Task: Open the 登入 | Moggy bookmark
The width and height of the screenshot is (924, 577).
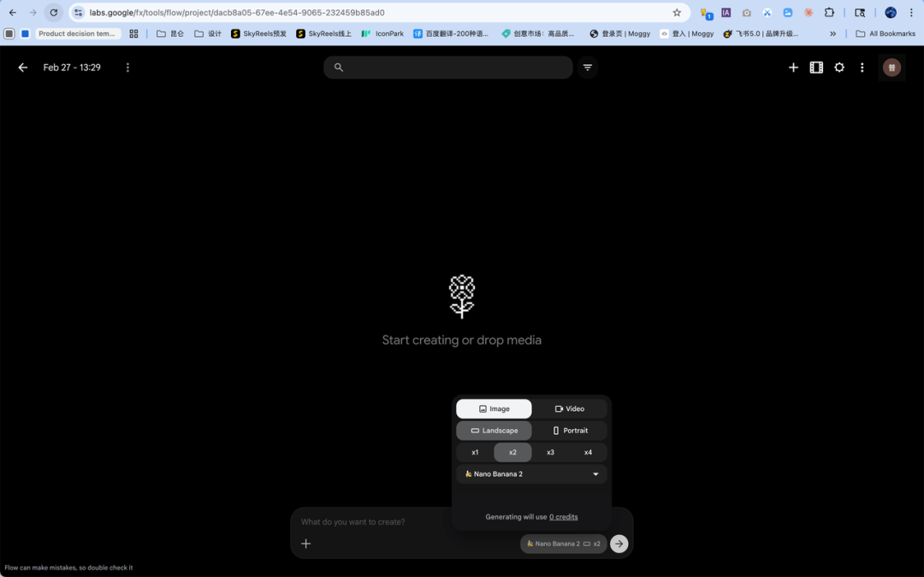Action: click(x=687, y=33)
